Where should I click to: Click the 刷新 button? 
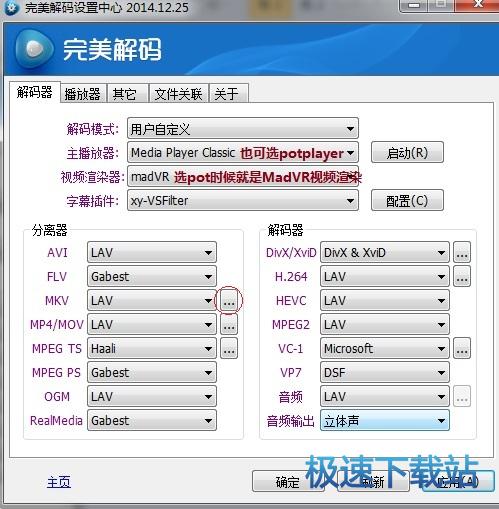[373, 481]
